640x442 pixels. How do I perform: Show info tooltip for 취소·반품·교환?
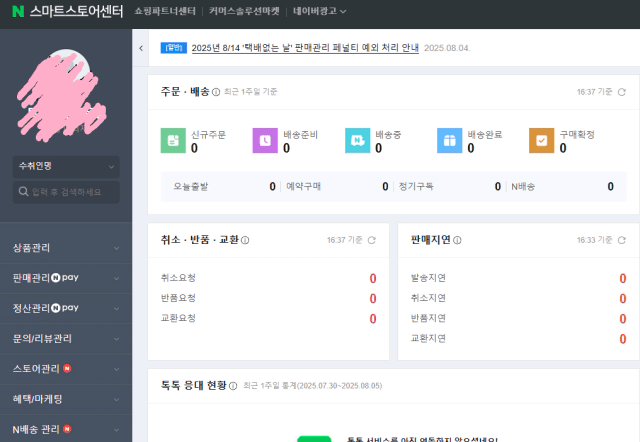pos(245,240)
